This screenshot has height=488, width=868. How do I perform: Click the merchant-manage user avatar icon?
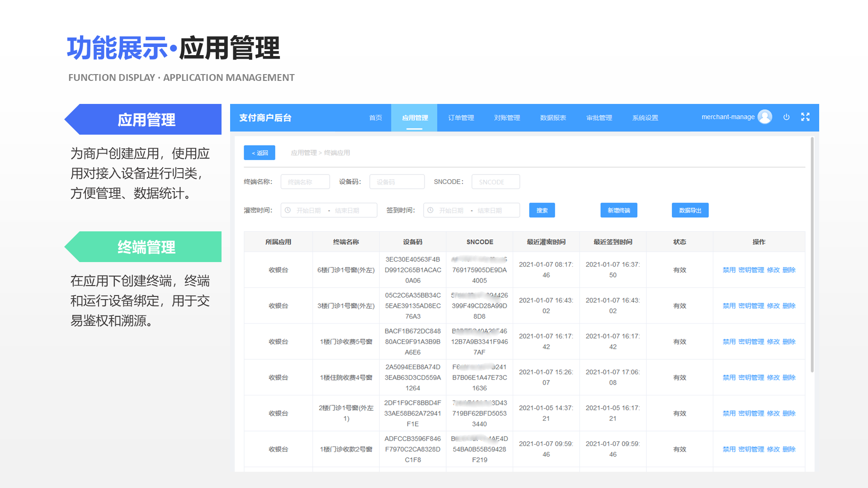point(765,117)
